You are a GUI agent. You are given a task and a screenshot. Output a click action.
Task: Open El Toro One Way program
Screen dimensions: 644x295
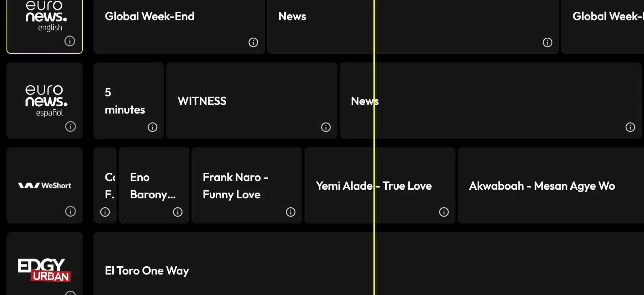[x=147, y=271]
